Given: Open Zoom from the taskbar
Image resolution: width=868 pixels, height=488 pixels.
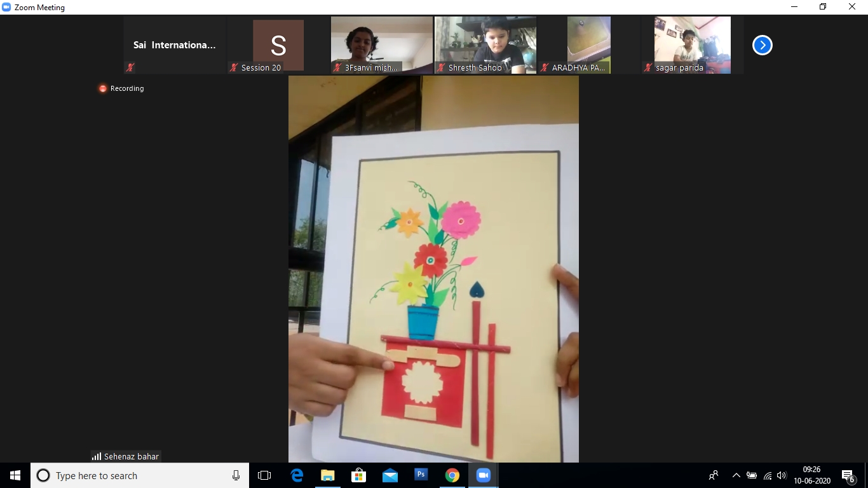Looking at the screenshot, I should click(483, 475).
